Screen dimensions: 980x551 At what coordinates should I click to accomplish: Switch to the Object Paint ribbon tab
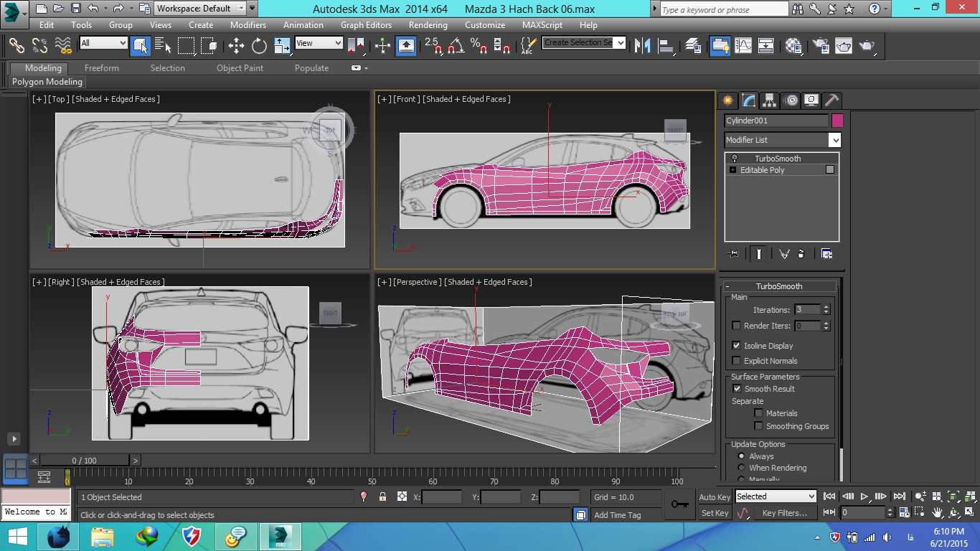240,68
